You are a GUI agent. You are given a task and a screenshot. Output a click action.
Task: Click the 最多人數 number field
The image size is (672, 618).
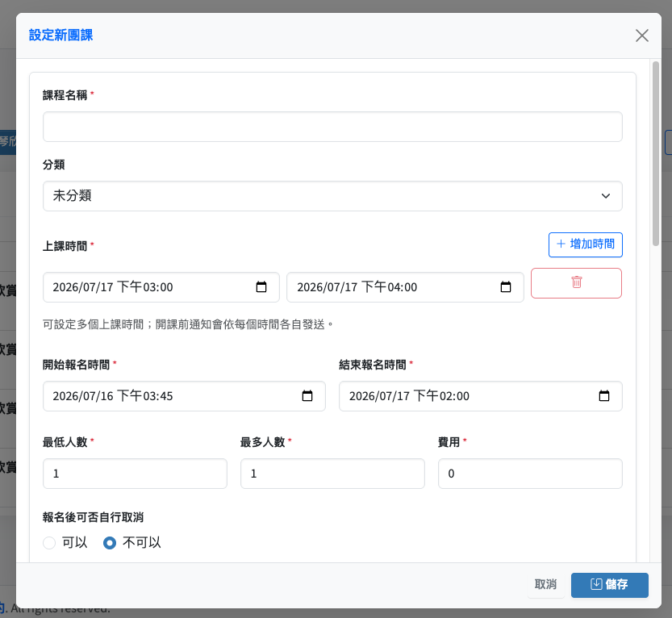coord(332,474)
